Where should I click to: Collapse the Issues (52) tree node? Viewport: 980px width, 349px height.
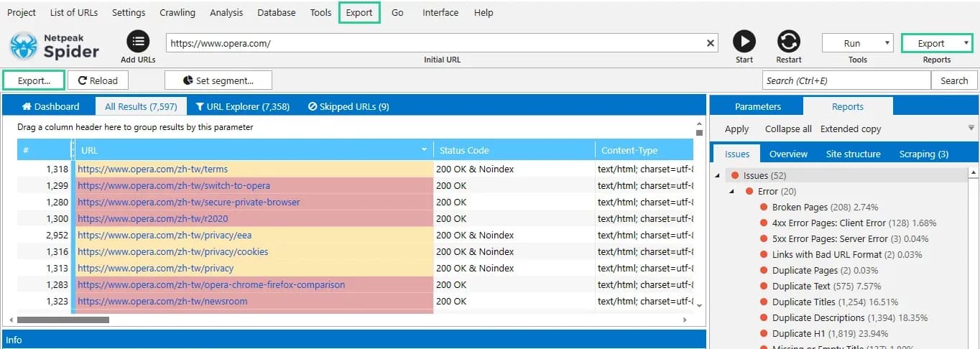pyautogui.click(x=718, y=175)
